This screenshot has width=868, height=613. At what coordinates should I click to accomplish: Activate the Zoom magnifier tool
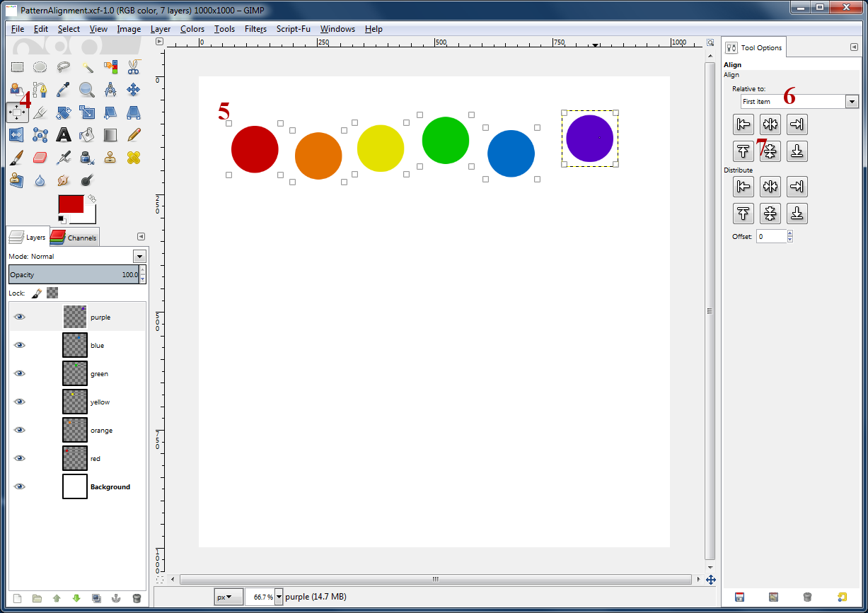pyautogui.click(x=87, y=90)
